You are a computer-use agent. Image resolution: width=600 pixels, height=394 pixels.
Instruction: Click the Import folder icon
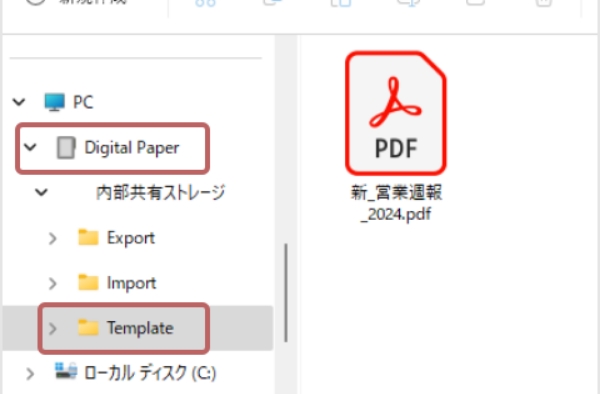click(x=88, y=282)
